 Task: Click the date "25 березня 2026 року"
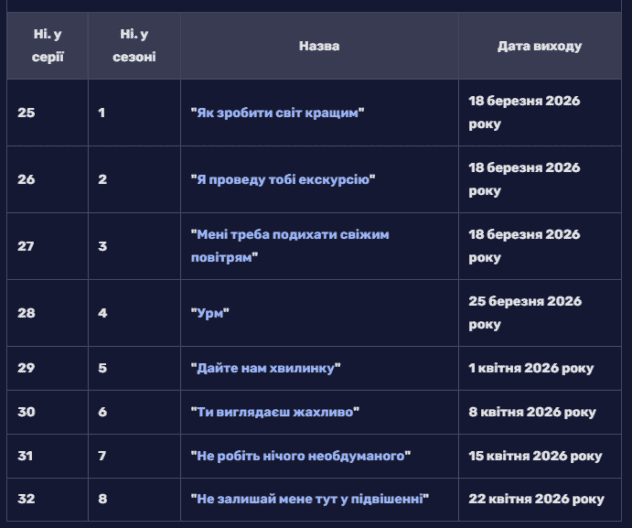point(525,313)
